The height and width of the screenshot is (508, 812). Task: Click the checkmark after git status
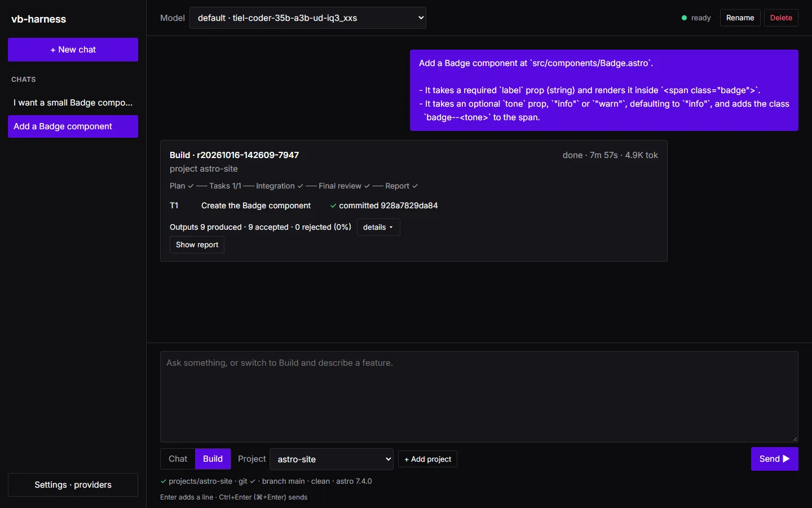[253, 481]
